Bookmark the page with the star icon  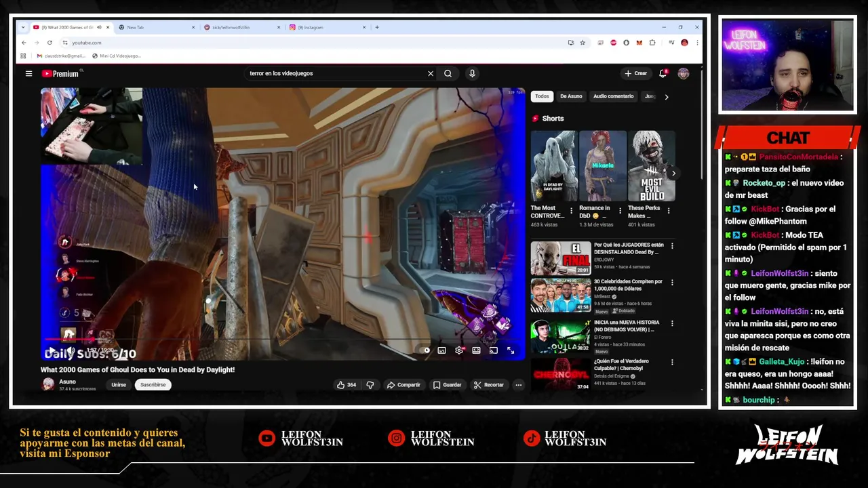coord(582,43)
